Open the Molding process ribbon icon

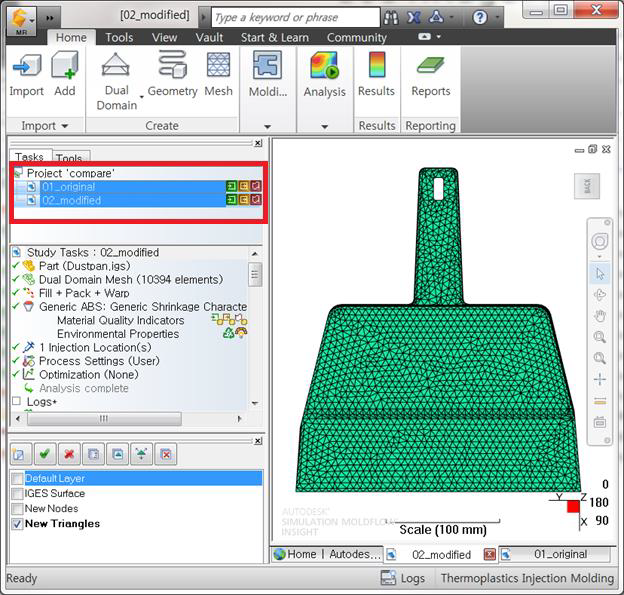pos(267,65)
